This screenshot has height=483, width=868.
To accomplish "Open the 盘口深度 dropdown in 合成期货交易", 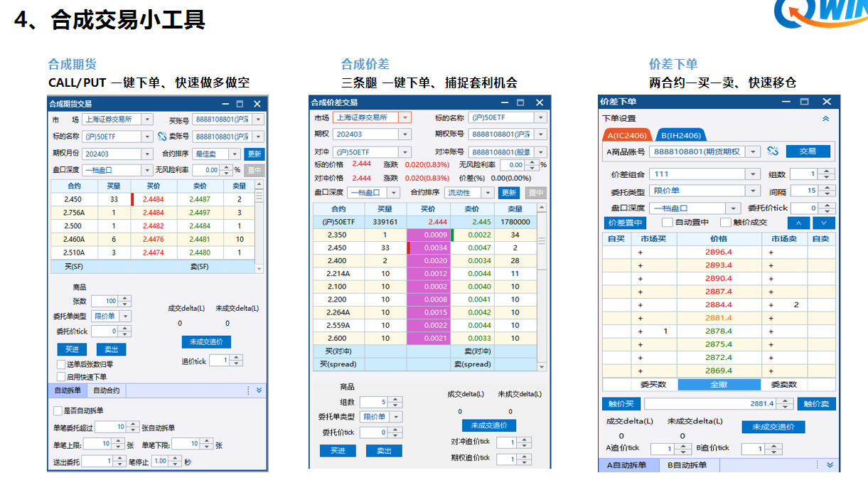I will [x=147, y=169].
